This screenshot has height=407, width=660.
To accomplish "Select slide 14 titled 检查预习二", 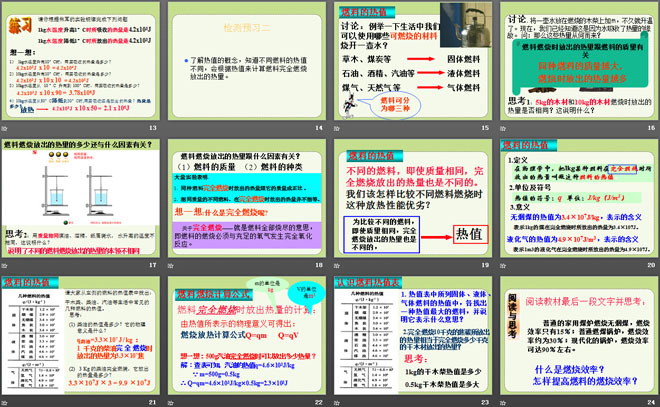I will pyautogui.click(x=247, y=62).
